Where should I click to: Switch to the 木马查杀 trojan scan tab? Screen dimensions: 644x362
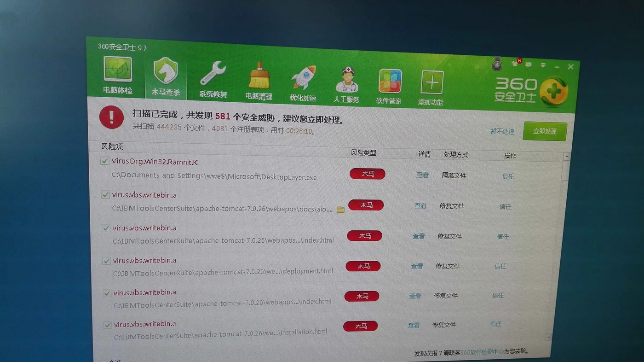click(x=166, y=78)
